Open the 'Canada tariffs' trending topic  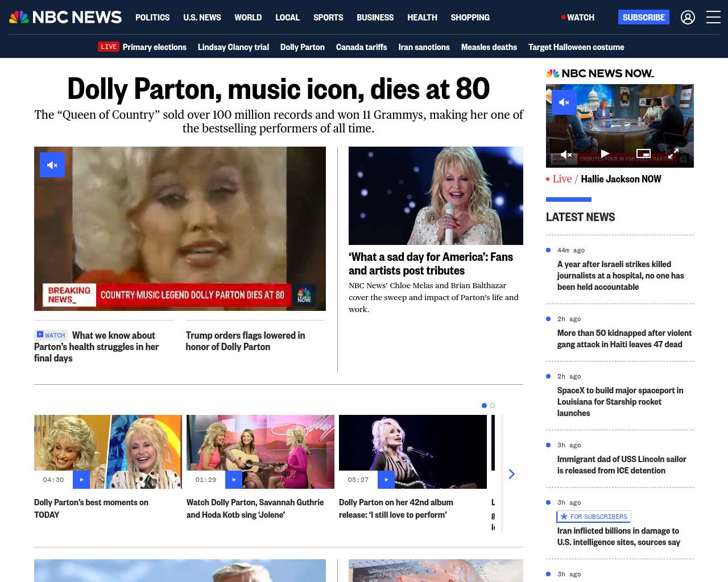pyautogui.click(x=362, y=47)
